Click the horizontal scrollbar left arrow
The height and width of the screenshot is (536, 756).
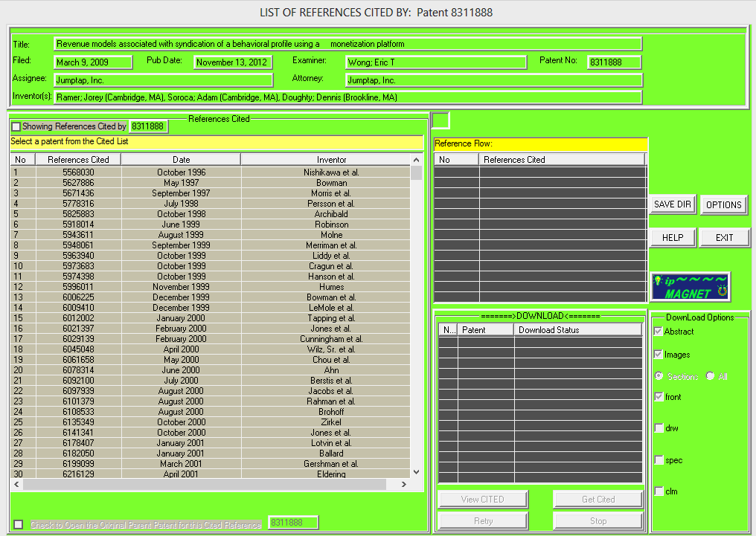coord(16,485)
